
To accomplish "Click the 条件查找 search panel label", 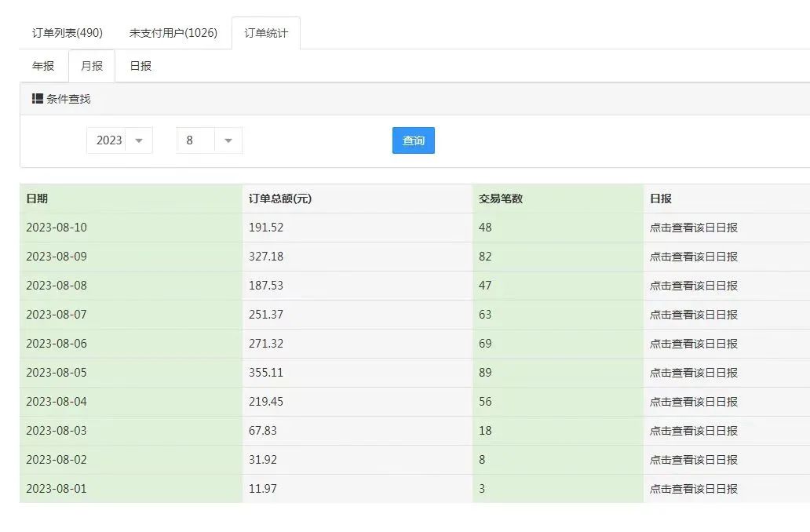I will pos(69,98).
